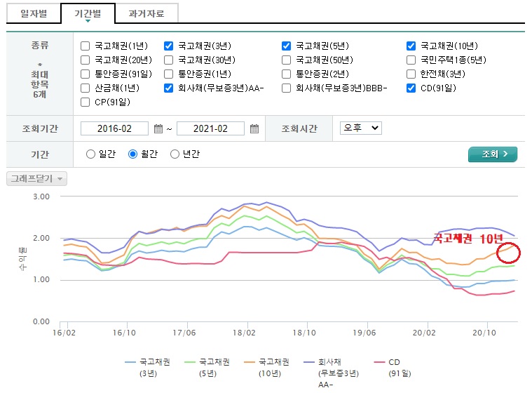Uncheck the CD(91일) checkbox

click(412, 88)
